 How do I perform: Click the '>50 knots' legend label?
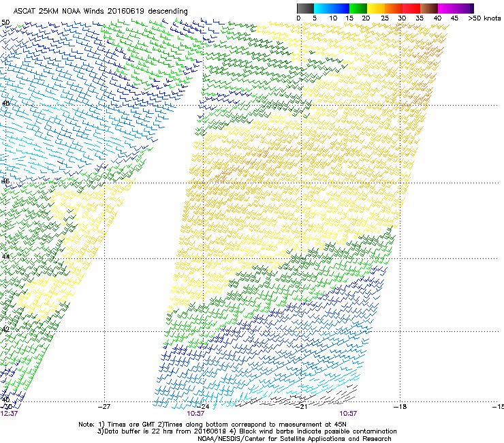pyautogui.click(x=484, y=18)
